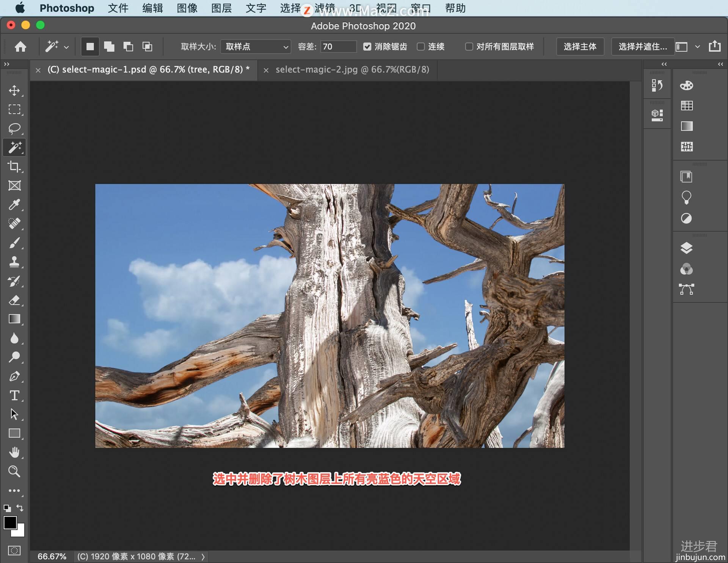Open the Learn panel lightbulb icon
The image size is (728, 563).
point(687,198)
